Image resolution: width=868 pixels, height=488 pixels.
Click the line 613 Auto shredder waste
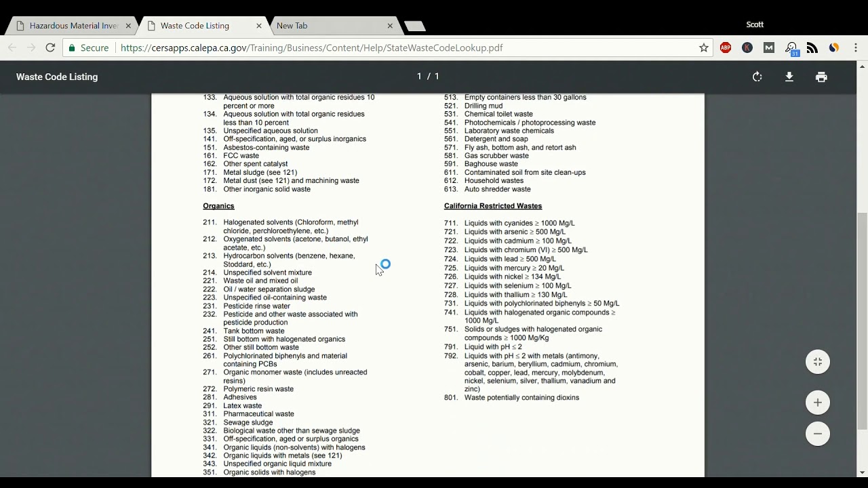click(488, 189)
